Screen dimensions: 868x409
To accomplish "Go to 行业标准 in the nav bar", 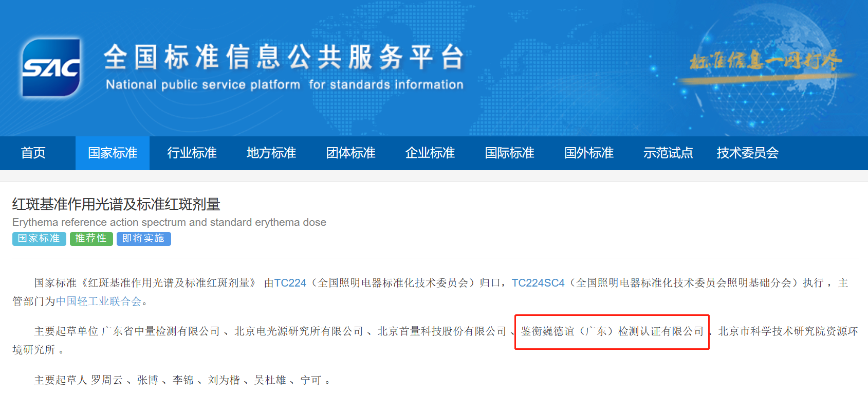I will point(192,153).
